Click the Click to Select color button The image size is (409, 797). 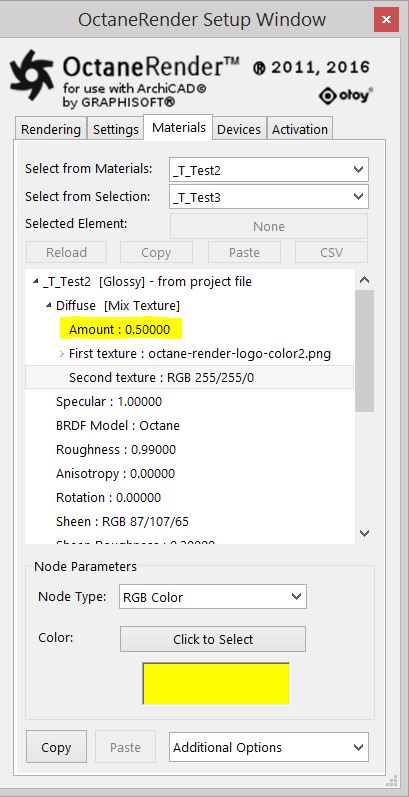coord(213,639)
